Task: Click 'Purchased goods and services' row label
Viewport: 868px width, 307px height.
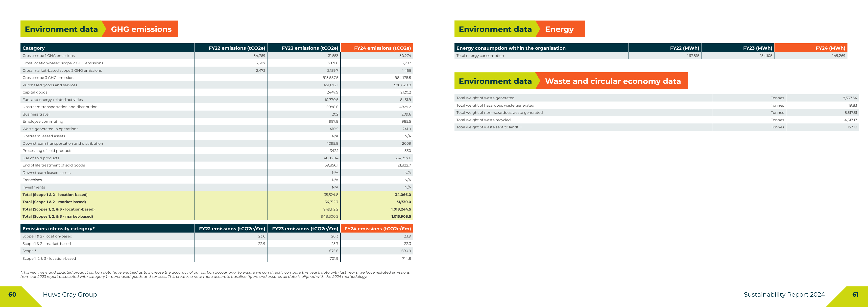Action: 50,85
